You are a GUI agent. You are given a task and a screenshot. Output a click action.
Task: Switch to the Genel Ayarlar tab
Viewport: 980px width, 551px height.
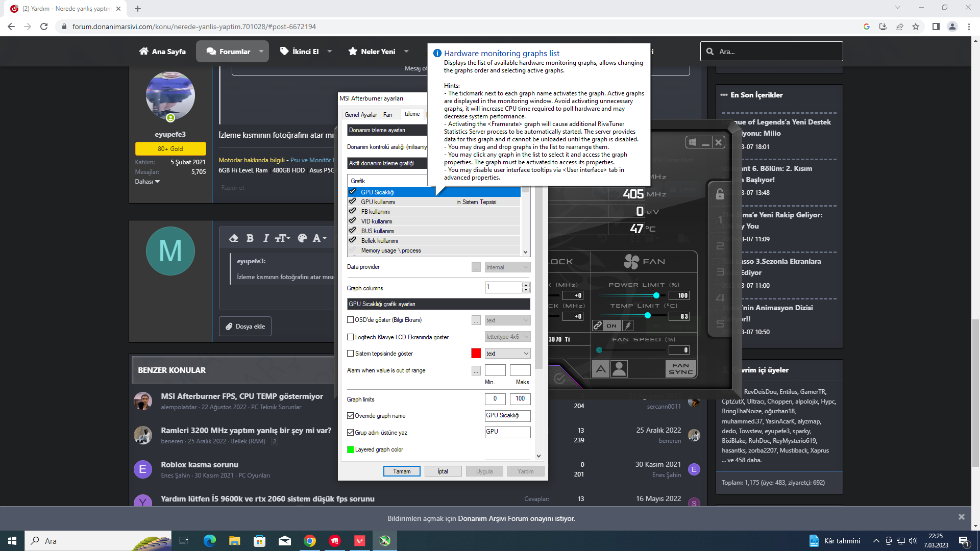pos(360,115)
